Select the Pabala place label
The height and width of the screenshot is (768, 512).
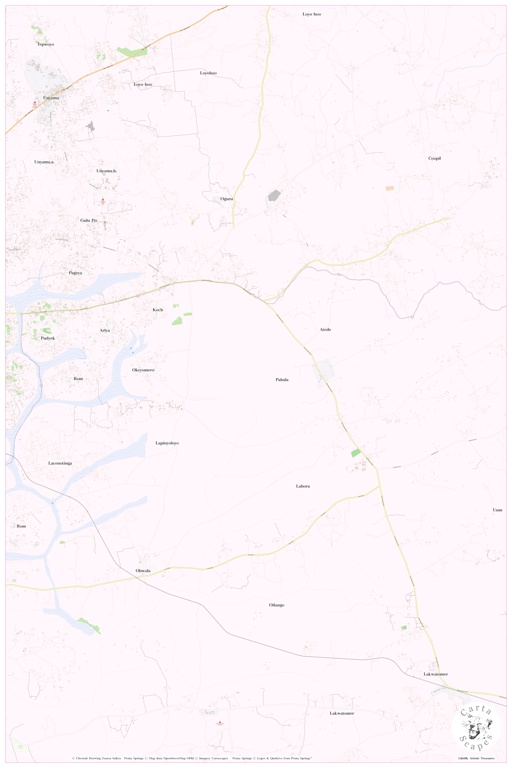click(x=282, y=380)
